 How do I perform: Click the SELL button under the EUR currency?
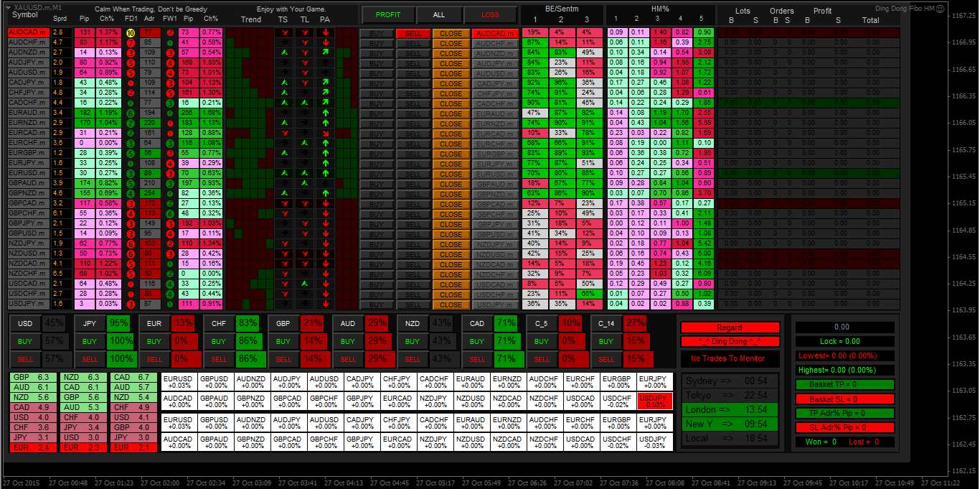pyautogui.click(x=154, y=359)
